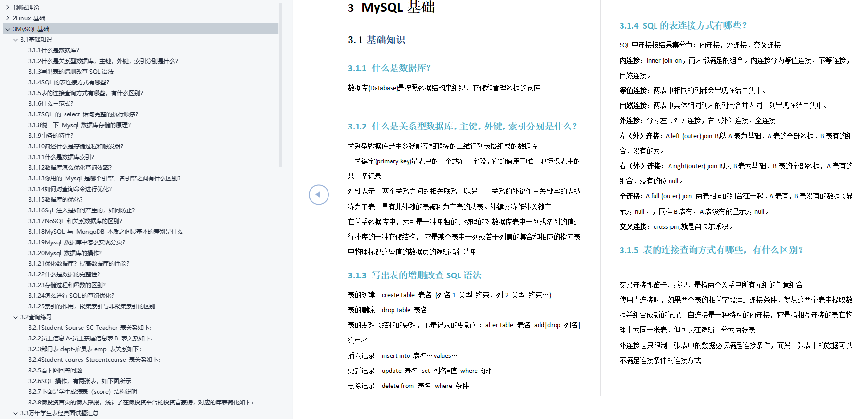
Task: Open 3.1.12数据库怎么优化查询效率?
Action: pos(70,167)
